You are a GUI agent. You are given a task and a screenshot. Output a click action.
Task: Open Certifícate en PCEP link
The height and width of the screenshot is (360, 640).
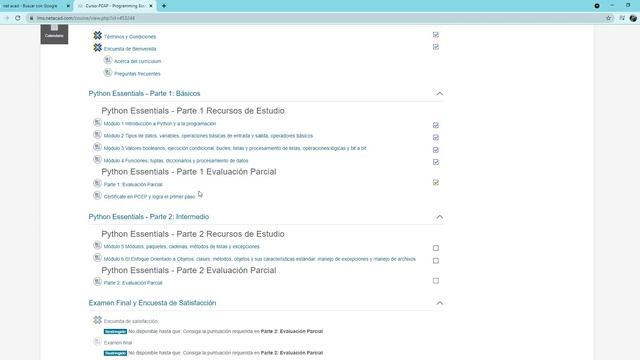point(149,197)
